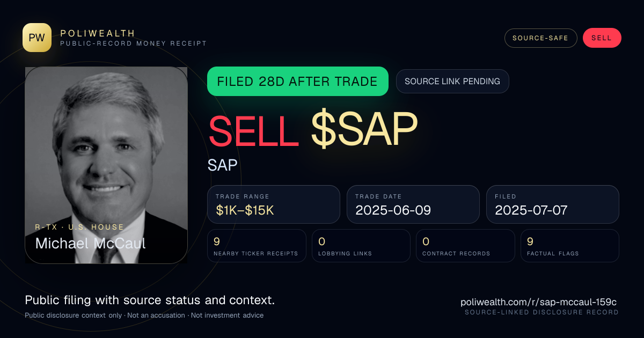Viewport: 644px width, 338px height.
Task: Open the TRADE RANGE $1K–$15K card
Action: (x=274, y=204)
